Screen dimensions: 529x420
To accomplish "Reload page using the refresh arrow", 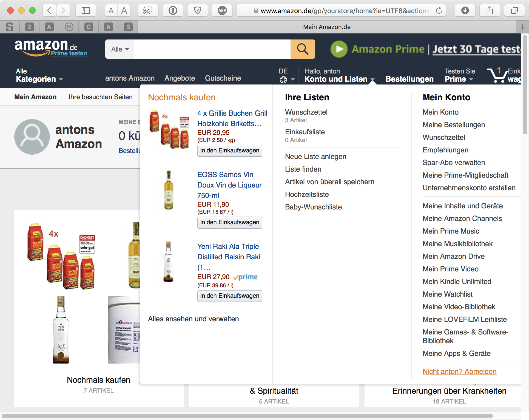I will pyautogui.click(x=439, y=11).
